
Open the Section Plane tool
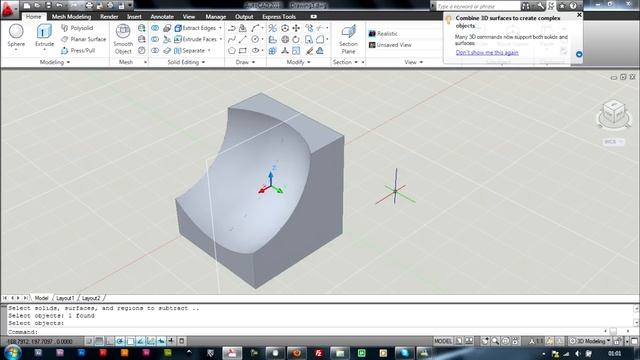coord(348,39)
